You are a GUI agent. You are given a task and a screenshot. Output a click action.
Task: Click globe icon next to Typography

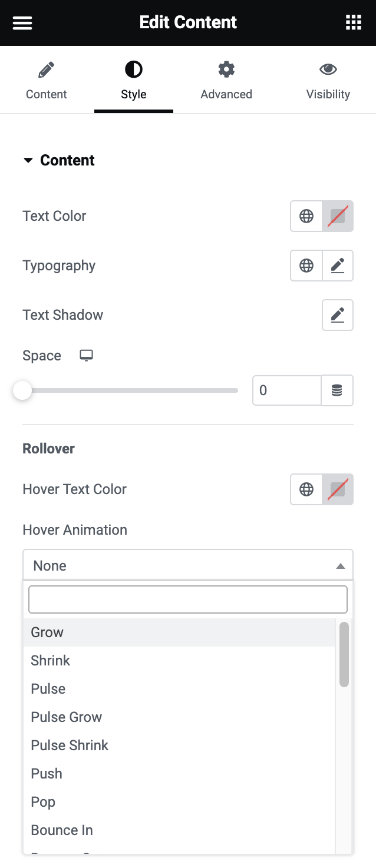306,266
